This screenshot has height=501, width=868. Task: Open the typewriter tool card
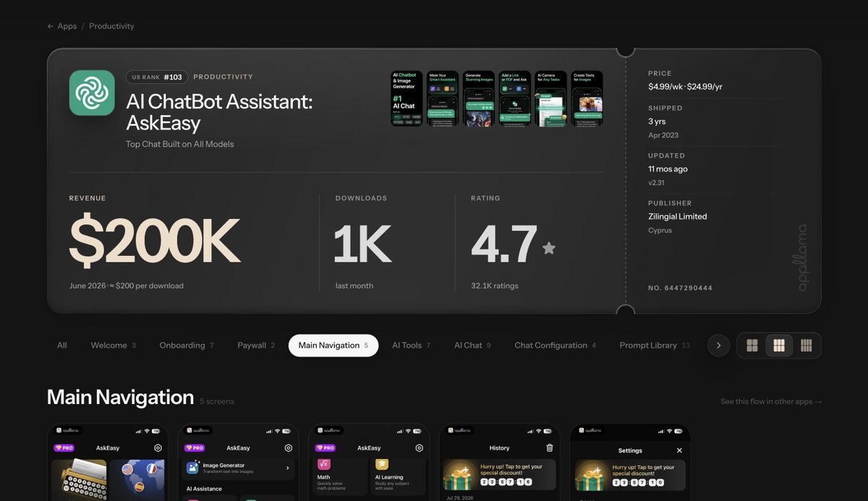point(79,480)
